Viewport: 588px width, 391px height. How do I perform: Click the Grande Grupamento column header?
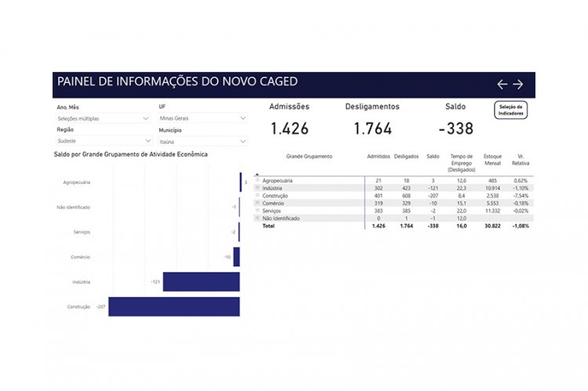coord(309,157)
